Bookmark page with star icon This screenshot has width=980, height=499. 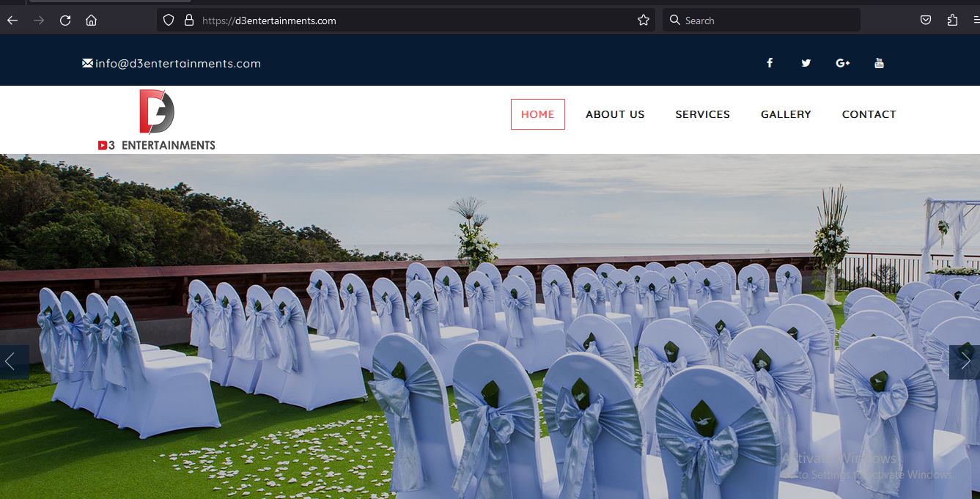point(644,21)
